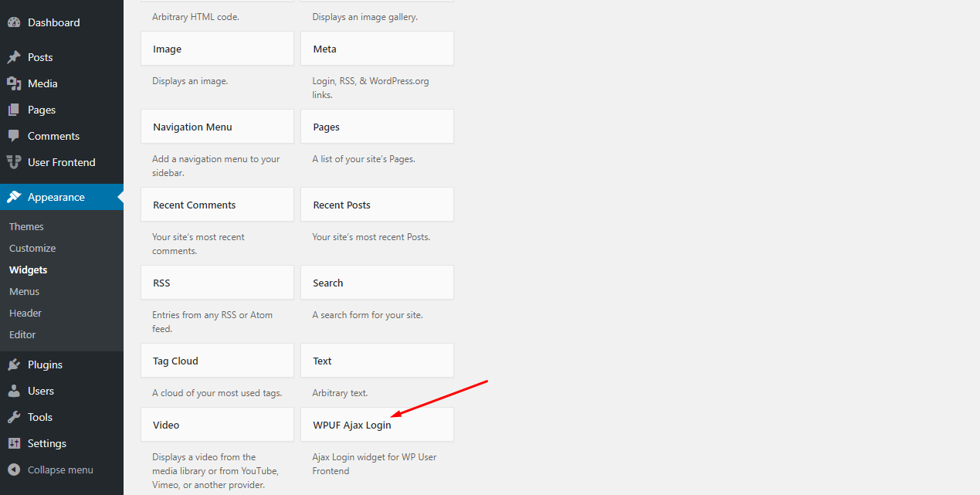This screenshot has width=980, height=495.
Task: Click the User Frontend icon
Action: pos(15,162)
